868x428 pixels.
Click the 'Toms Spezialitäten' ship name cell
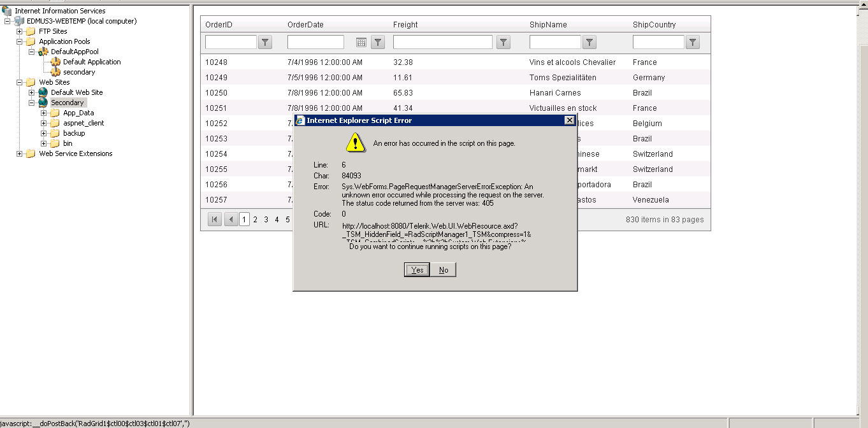pyautogui.click(x=563, y=78)
